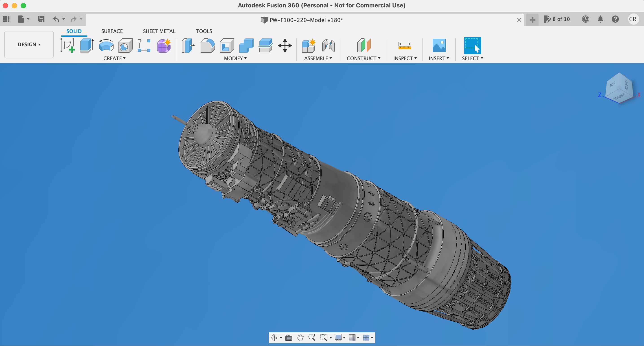Click the Orbit navigation tool

click(x=274, y=337)
